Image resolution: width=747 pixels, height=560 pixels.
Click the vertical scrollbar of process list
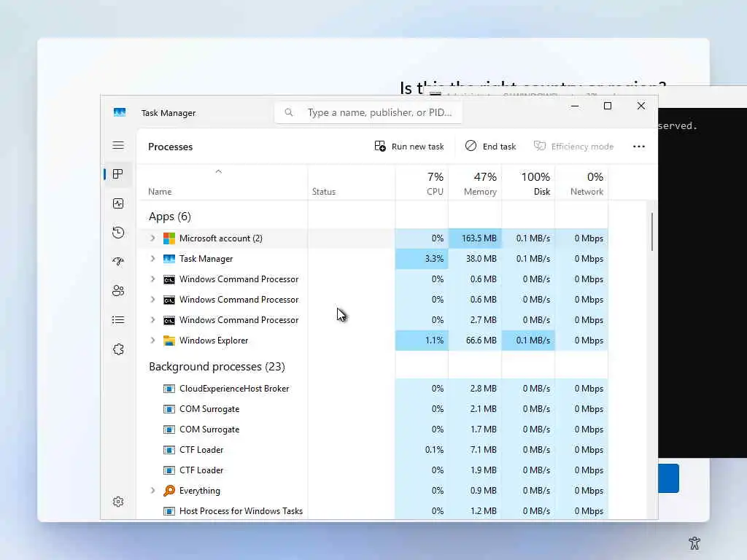tap(651, 232)
